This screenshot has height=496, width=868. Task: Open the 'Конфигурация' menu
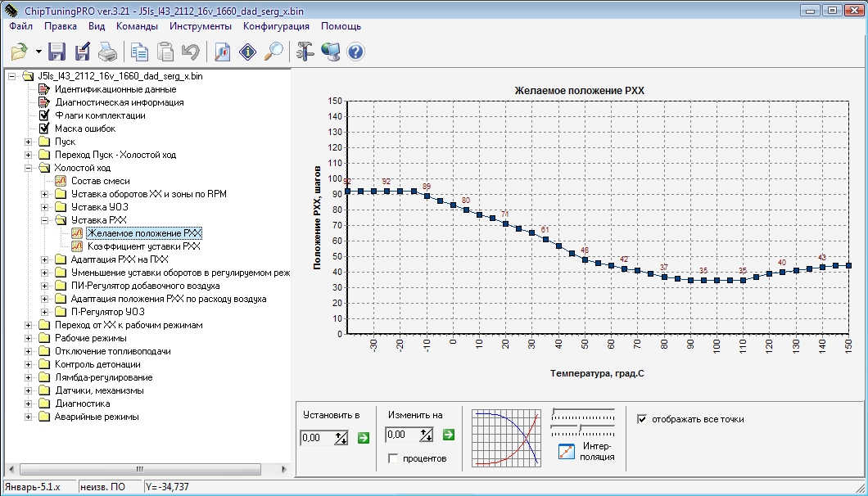pyautogui.click(x=276, y=26)
